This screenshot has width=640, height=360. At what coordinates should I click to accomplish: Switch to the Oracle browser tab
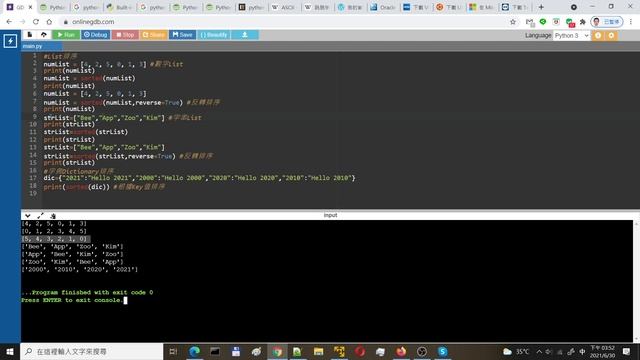(383, 7)
